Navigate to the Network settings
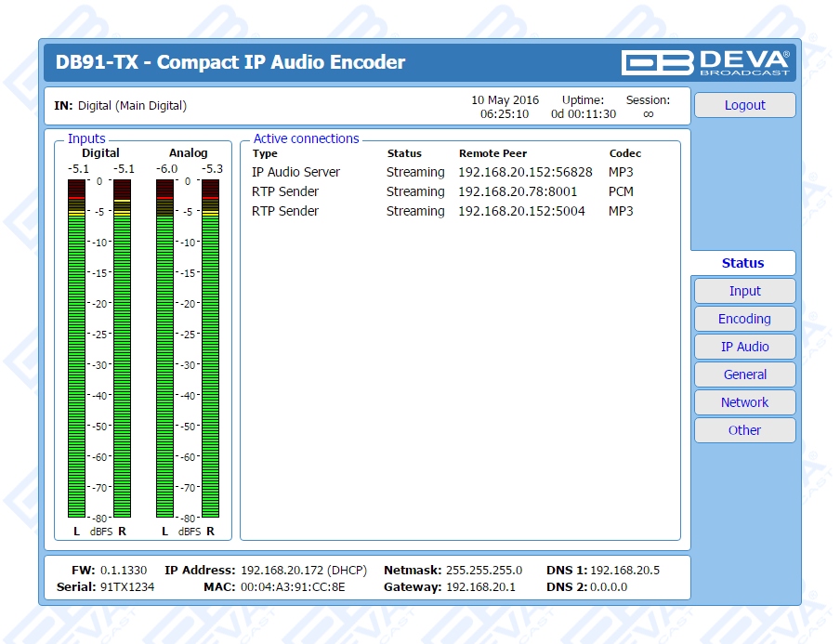 tap(744, 402)
